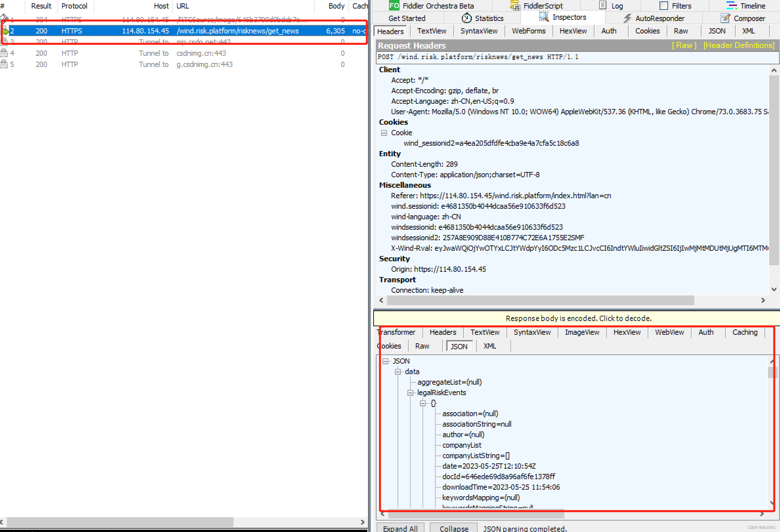Click the response body decode bar
Screen dimensions: 780x532
pos(578,318)
